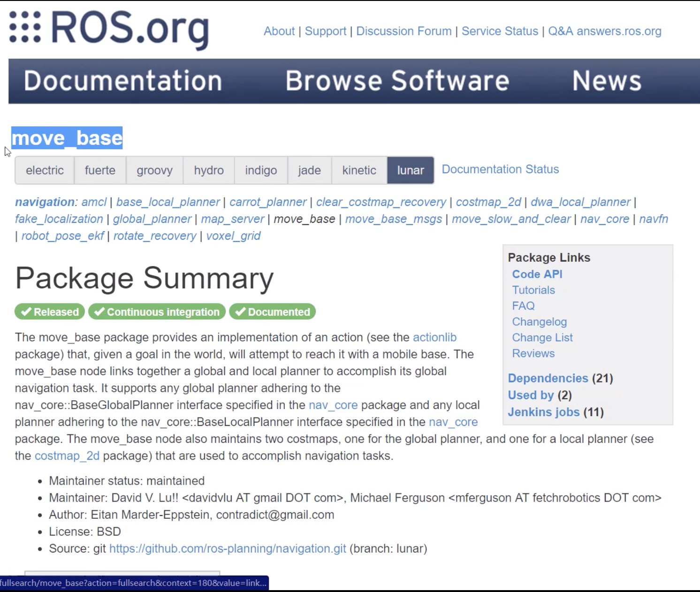Image resolution: width=700 pixels, height=592 pixels.
Task: Open the map_server link
Action: pos(233,219)
